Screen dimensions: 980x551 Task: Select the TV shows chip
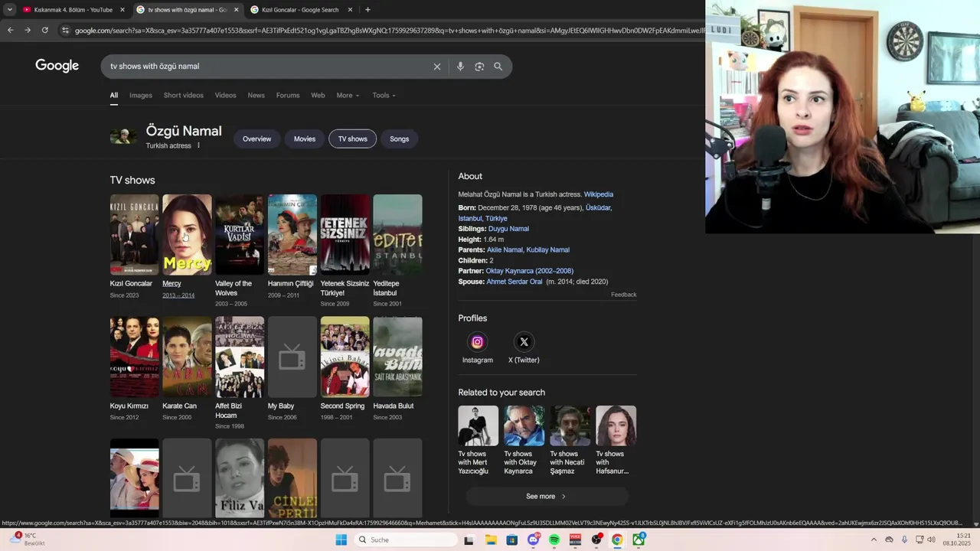(x=353, y=139)
